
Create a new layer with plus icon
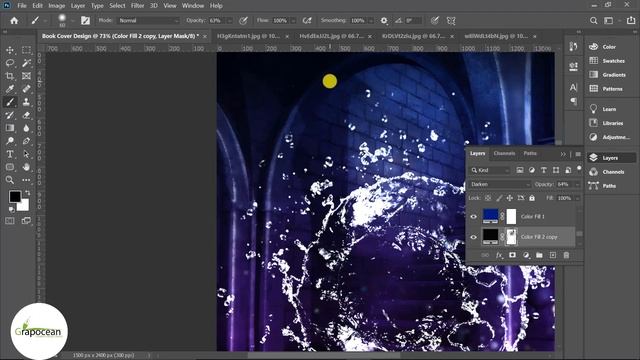pyautogui.click(x=553, y=255)
